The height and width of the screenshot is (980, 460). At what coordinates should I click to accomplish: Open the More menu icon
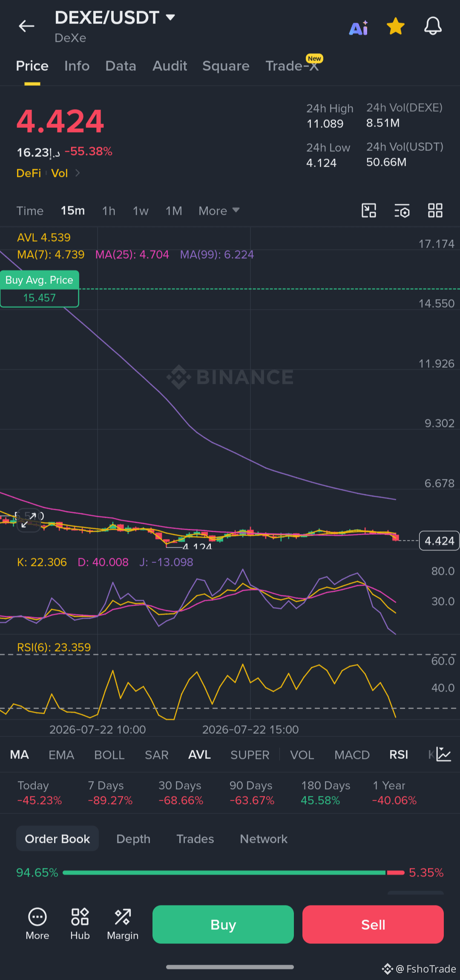[37, 924]
